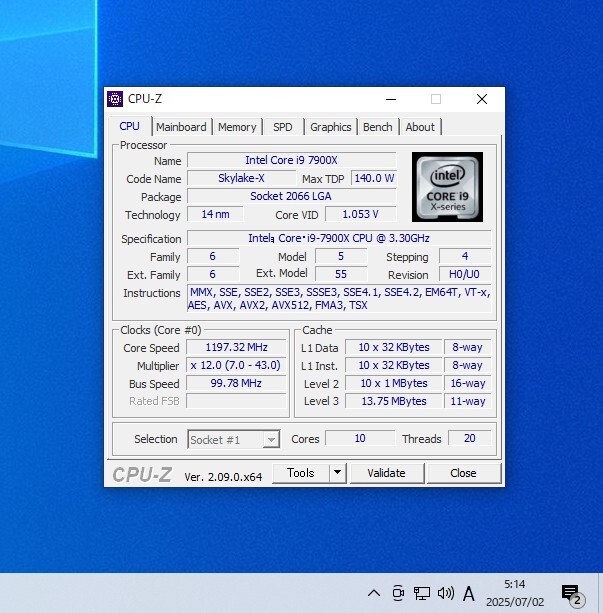
Task: Click the Package value 'Socket 2066 LGA'
Action: click(291, 196)
